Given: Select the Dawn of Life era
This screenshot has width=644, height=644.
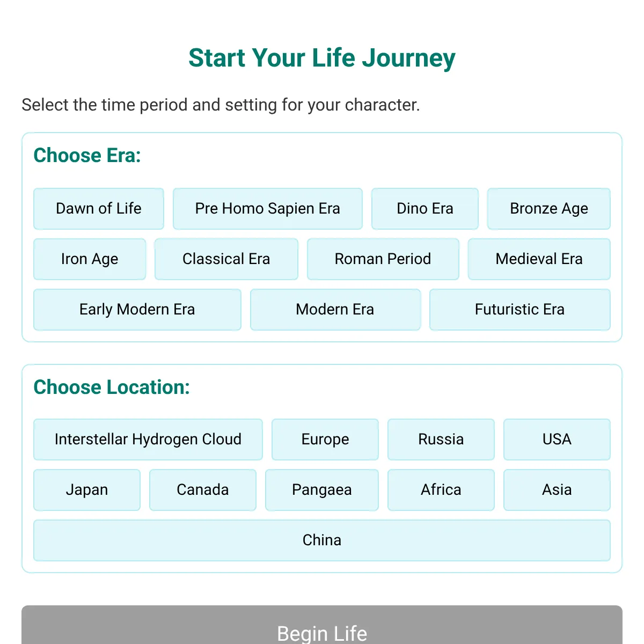Looking at the screenshot, I should (x=99, y=209).
